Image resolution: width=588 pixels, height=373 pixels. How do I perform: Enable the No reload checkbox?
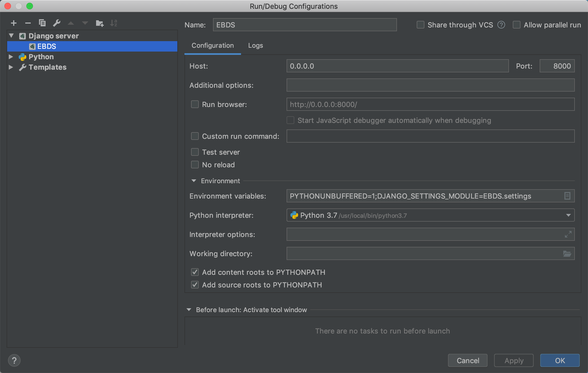[195, 165]
